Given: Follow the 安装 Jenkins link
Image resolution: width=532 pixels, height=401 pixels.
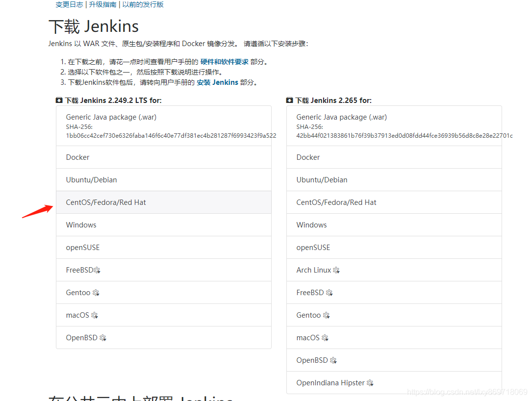Looking at the screenshot, I should tap(217, 82).
